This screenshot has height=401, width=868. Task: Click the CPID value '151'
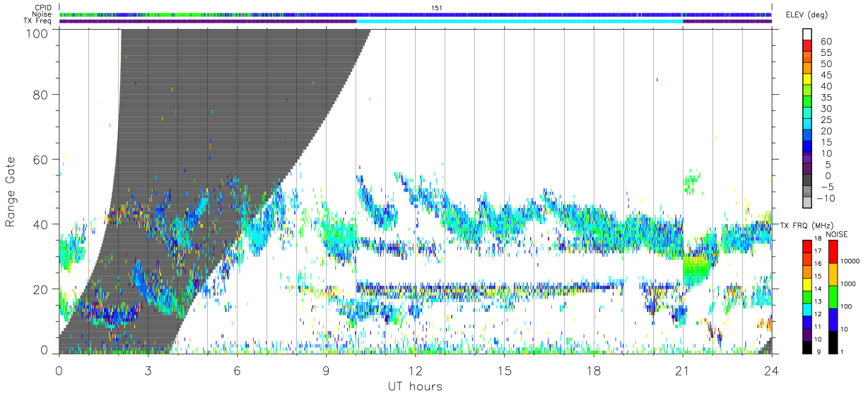(x=435, y=8)
